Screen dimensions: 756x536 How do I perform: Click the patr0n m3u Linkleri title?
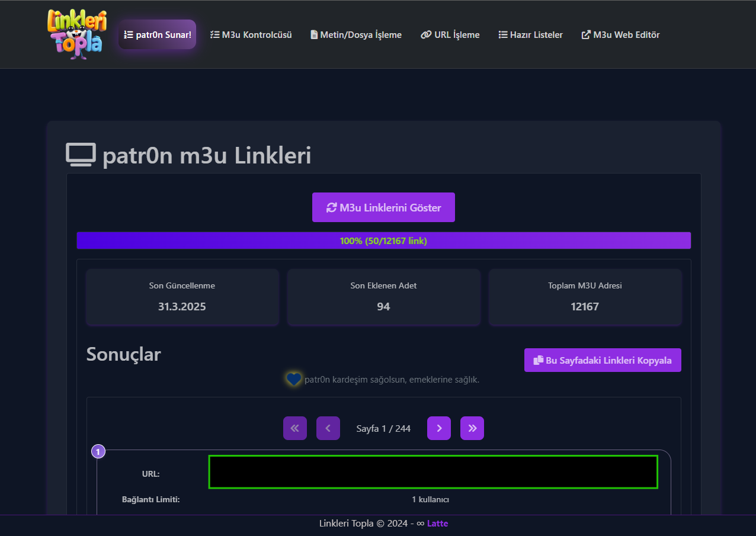(x=207, y=156)
